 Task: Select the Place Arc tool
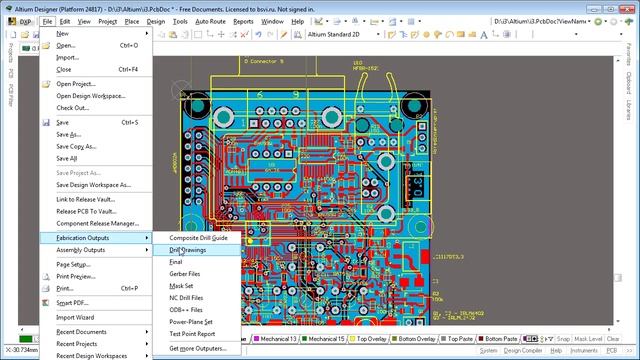tap(449, 34)
